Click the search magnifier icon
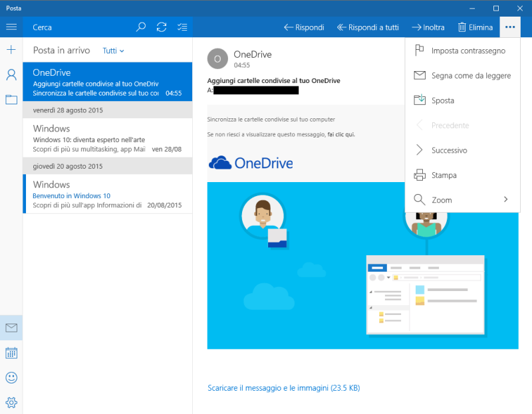532x414 pixels. tap(141, 27)
